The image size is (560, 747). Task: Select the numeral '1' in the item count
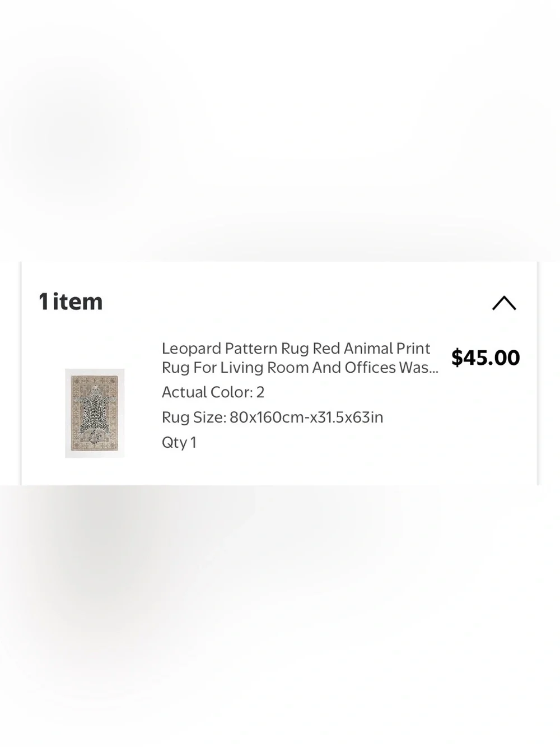[x=44, y=301]
